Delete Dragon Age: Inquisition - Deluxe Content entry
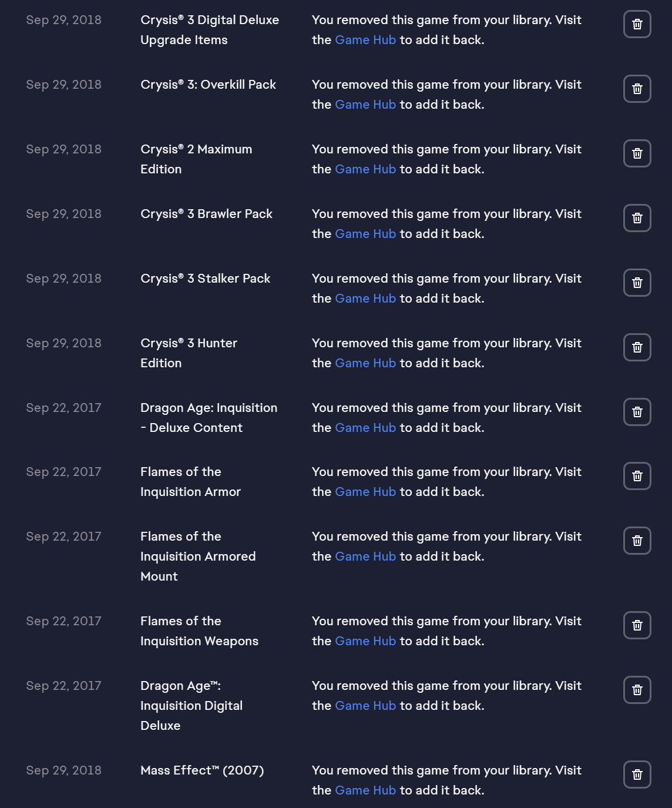This screenshot has height=808, width=672. pos(637,412)
